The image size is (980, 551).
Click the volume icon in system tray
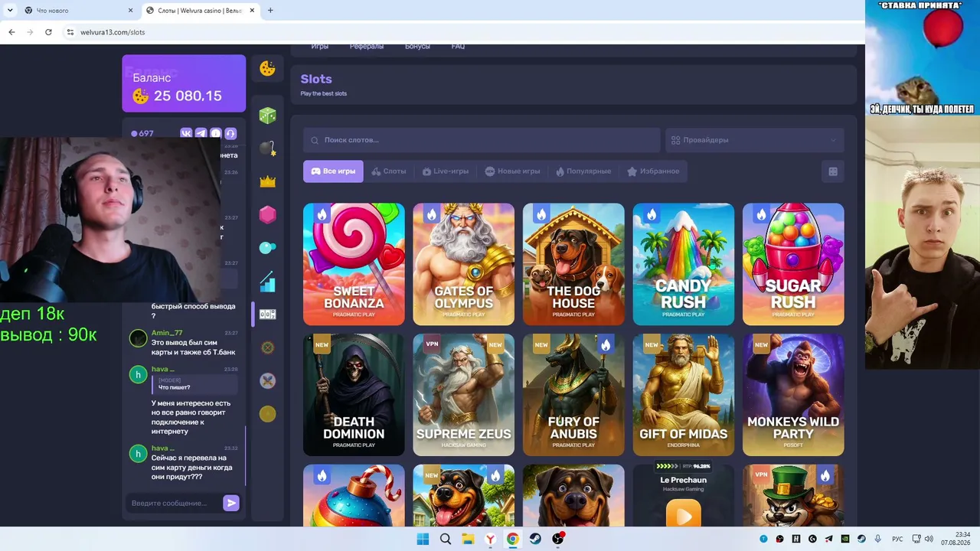click(x=929, y=540)
